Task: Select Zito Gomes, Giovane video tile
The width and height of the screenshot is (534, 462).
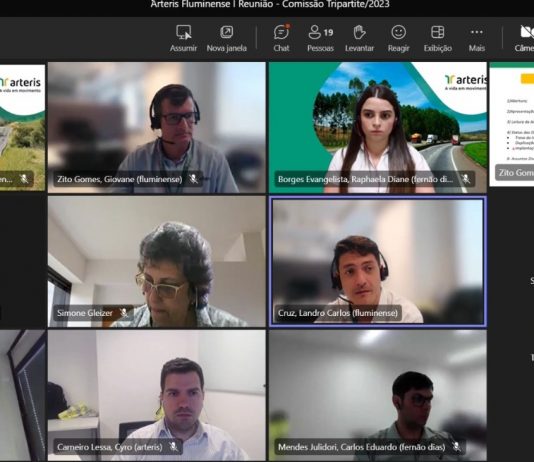Action: click(157, 127)
